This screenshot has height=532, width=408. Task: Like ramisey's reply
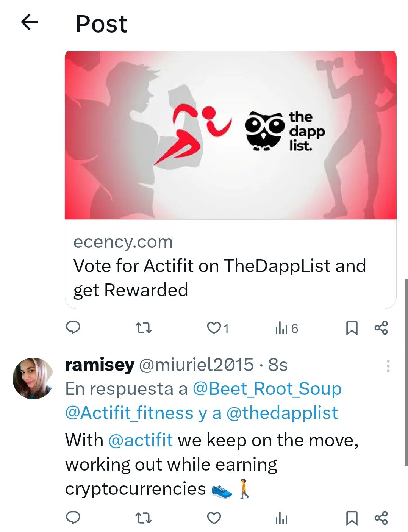214,518
